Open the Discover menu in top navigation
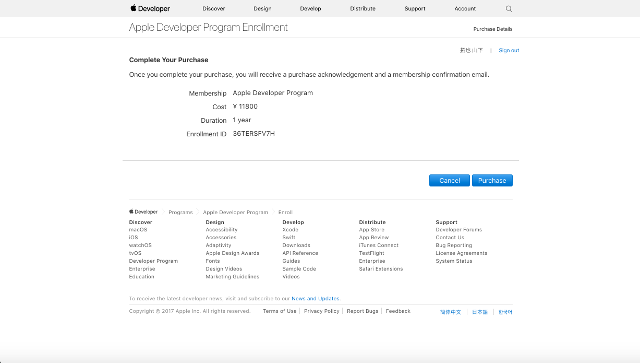The image size is (640, 363). pos(214,9)
